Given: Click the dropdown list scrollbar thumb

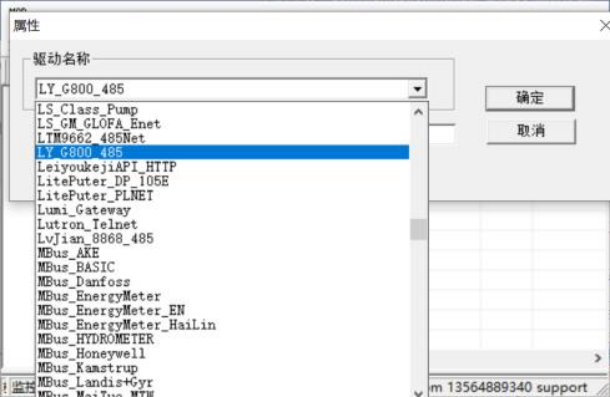Looking at the screenshot, I should pos(419,229).
